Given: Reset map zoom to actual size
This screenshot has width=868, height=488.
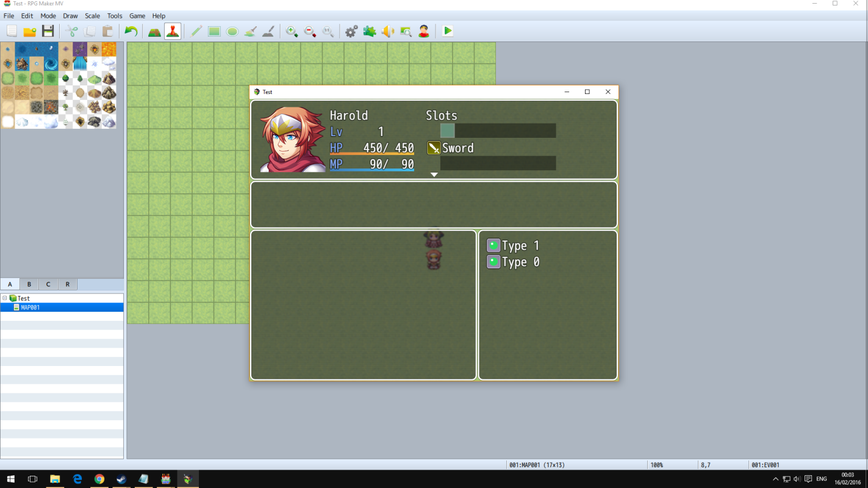Looking at the screenshot, I should click(x=328, y=31).
